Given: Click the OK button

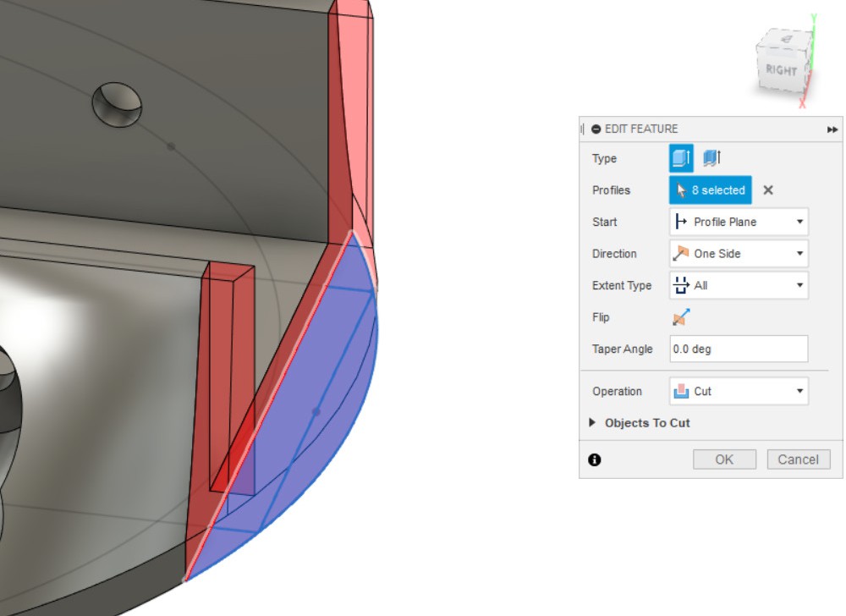Looking at the screenshot, I should [724, 459].
